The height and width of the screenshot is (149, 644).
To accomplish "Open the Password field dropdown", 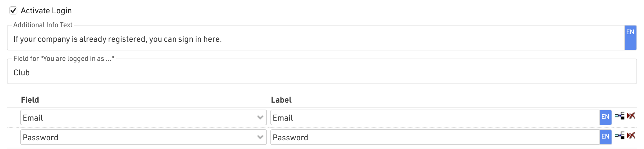I will click(139, 137).
